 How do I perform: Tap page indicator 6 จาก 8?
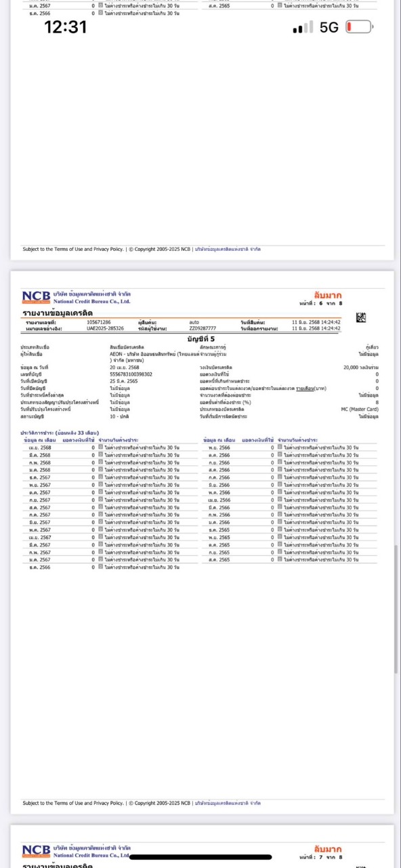click(331, 303)
